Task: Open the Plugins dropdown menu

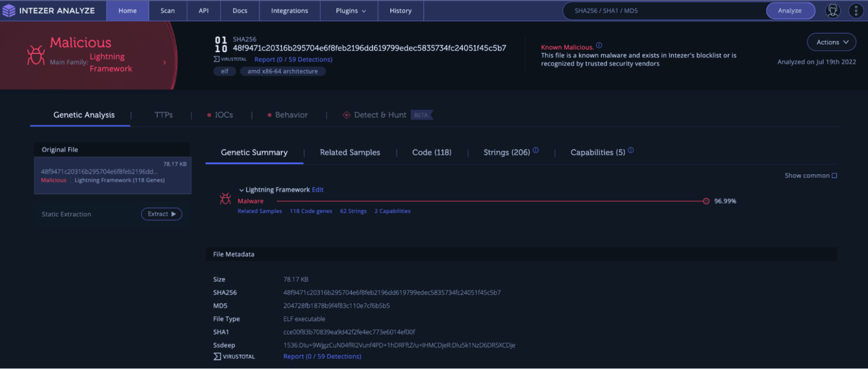Action: pos(351,11)
